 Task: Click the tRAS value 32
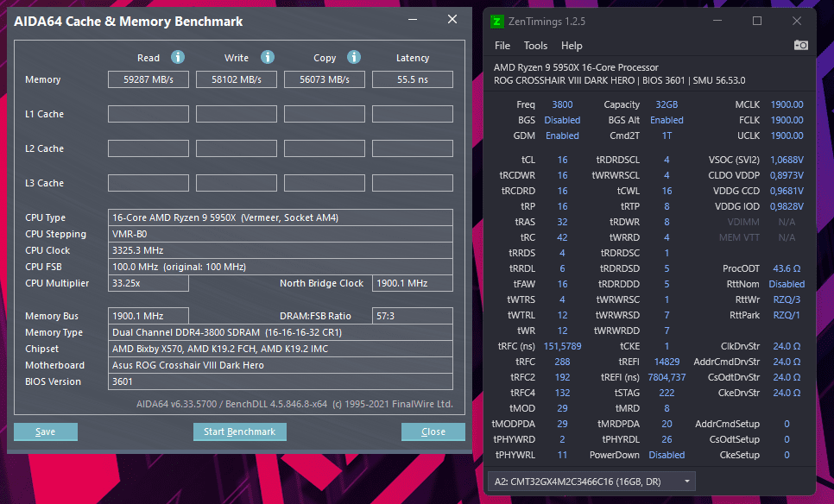(562, 222)
